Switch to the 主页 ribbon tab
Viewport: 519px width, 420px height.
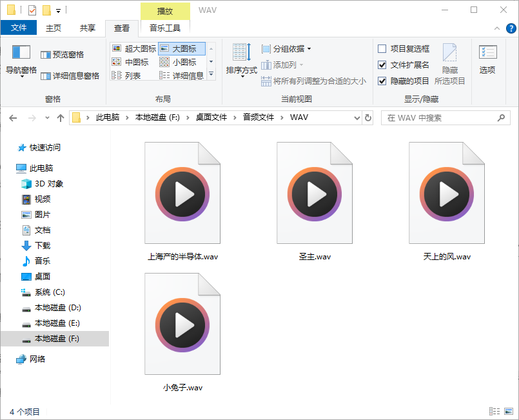54,28
